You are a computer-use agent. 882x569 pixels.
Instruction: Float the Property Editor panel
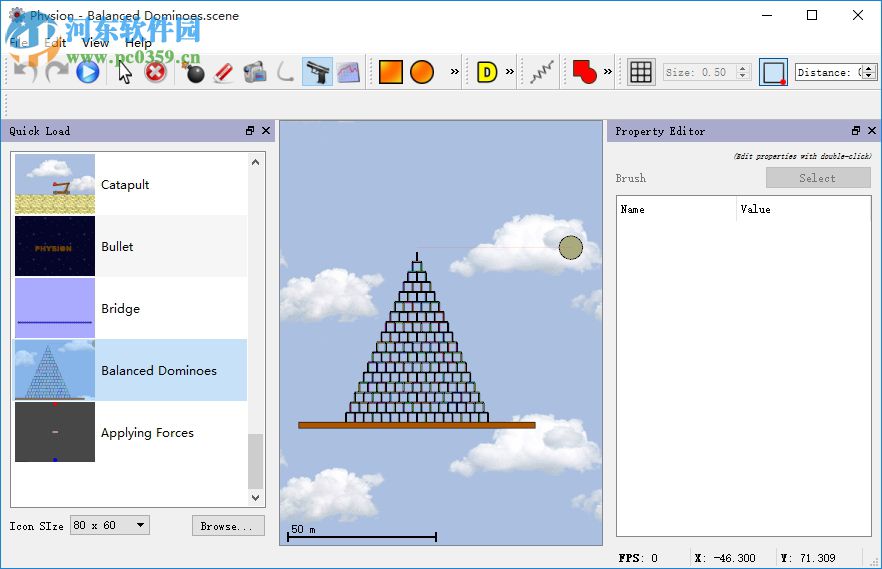coord(856,130)
